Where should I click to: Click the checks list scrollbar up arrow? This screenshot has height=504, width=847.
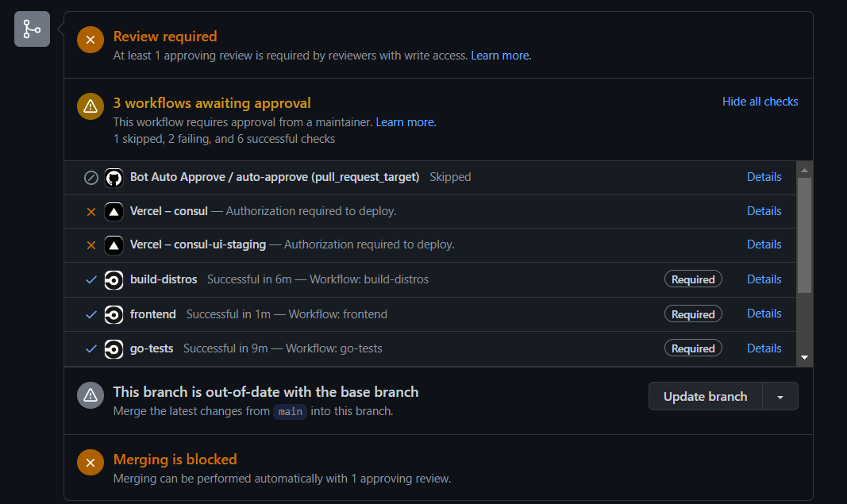[x=804, y=170]
